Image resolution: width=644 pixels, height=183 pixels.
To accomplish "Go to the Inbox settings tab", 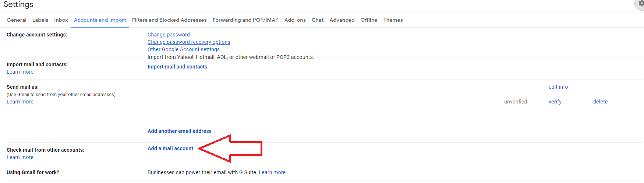I will coord(61,20).
